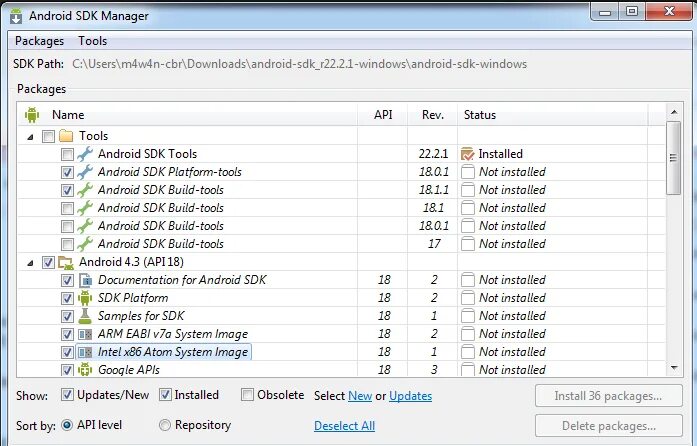Click the Google APIs icon
The width and height of the screenshot is (697, 446).
tap(85, 370)
